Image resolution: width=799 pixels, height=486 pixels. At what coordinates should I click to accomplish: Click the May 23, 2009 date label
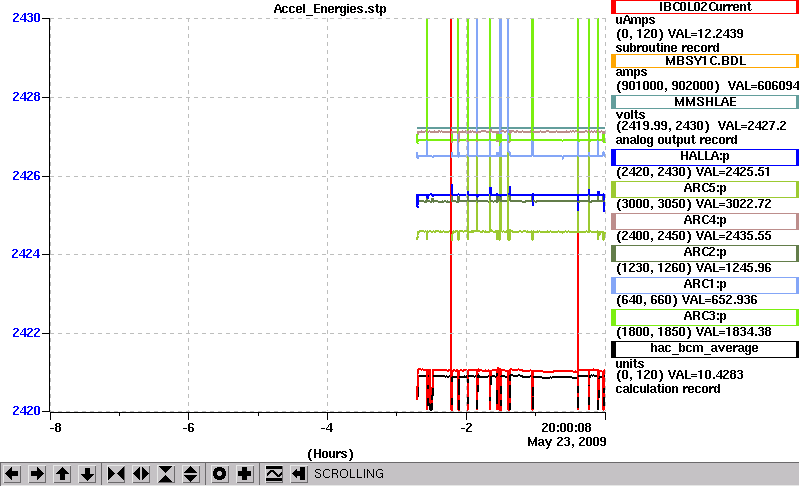tap(567, 442)
